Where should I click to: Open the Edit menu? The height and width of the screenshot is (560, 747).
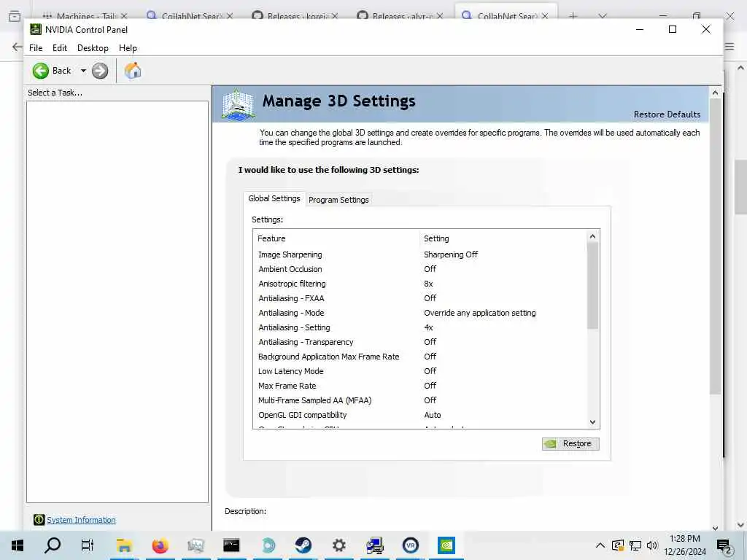(x=60, y=48)
